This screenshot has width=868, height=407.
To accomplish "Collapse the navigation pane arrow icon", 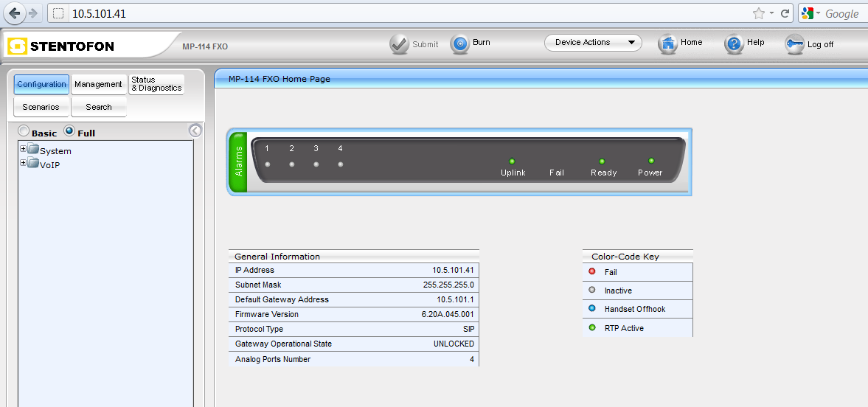I will click(x=195, y=131).
